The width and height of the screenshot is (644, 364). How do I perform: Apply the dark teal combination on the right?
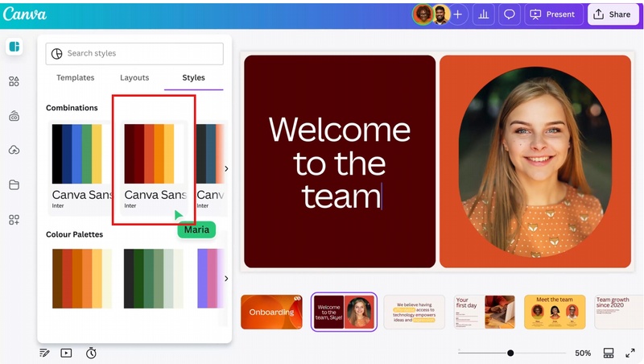pos(211,168)
